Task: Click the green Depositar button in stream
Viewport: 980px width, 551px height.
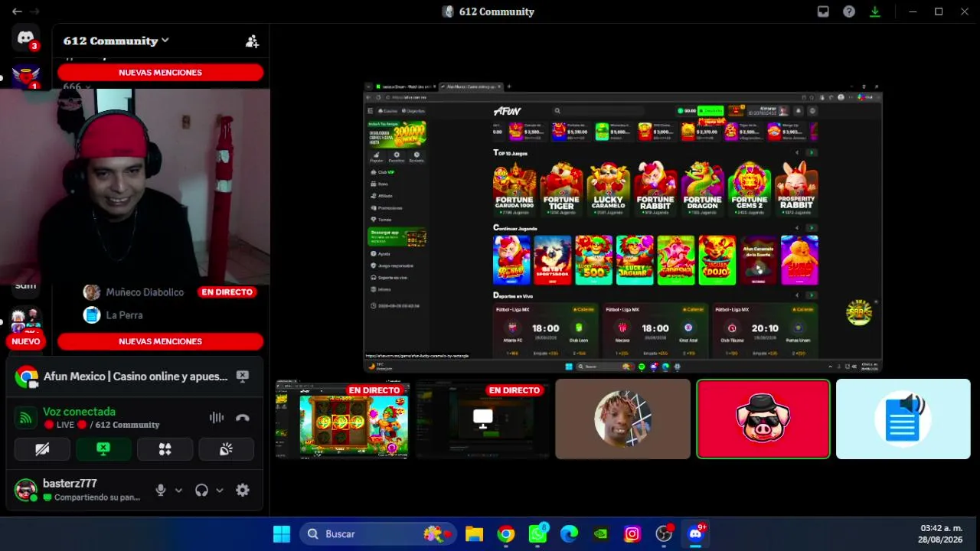Action: [710, 111]
